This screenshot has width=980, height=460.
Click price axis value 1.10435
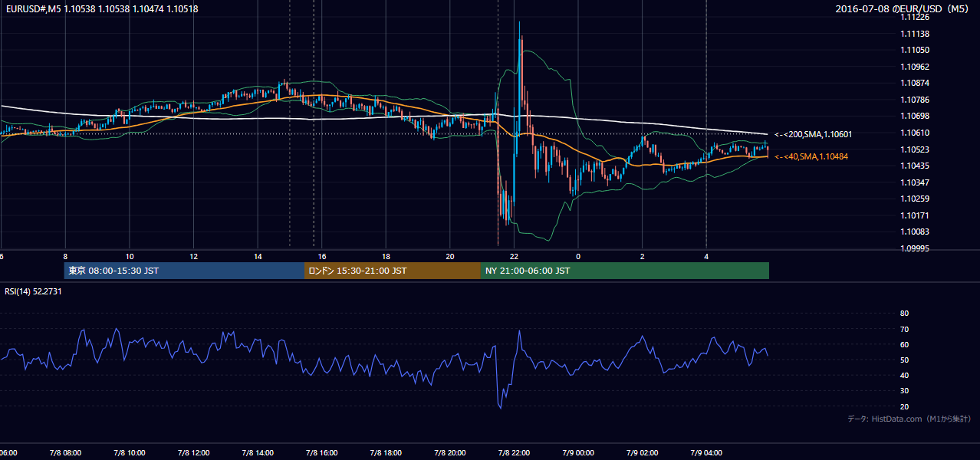[916, 166]
